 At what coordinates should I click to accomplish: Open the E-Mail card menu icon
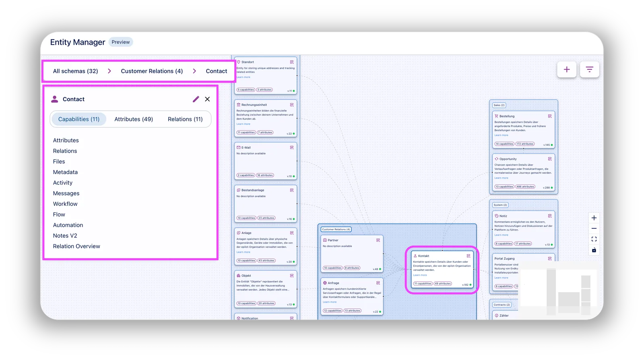coord(292,147)
